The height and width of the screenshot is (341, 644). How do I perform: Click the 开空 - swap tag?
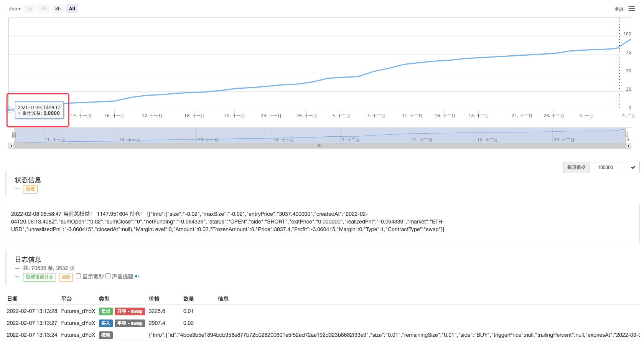click(x=130, y=311)
